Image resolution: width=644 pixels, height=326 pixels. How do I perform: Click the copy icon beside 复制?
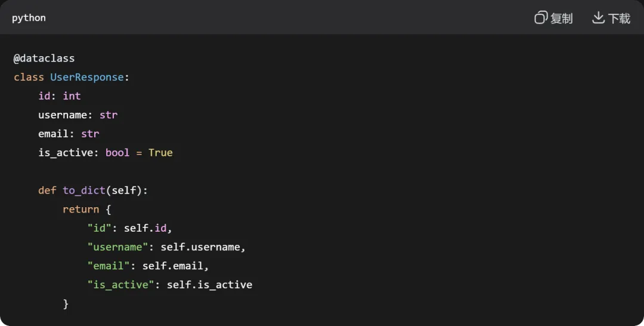click(540, 18)
